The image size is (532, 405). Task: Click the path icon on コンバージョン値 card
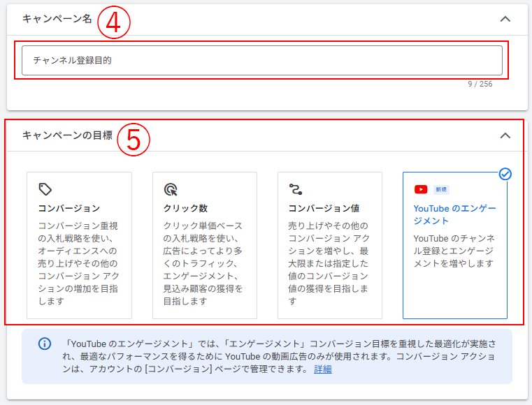click(296, 189)
